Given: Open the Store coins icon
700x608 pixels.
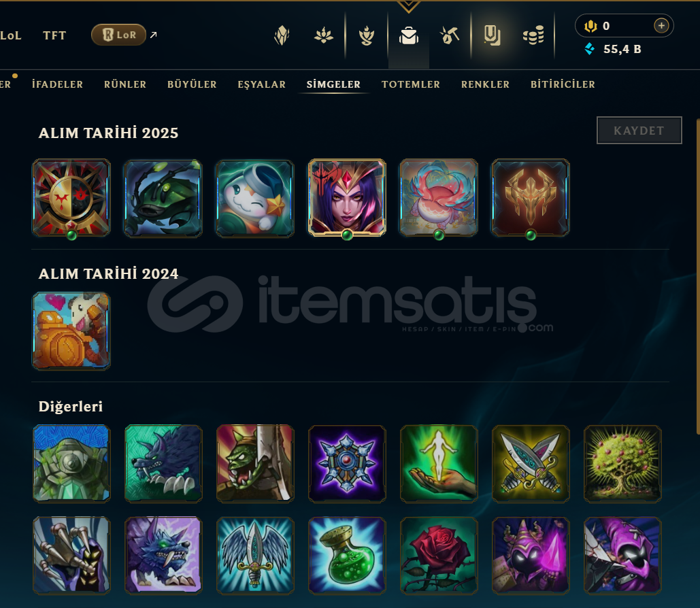Looking at the screenshot, I should click(533, 35).
